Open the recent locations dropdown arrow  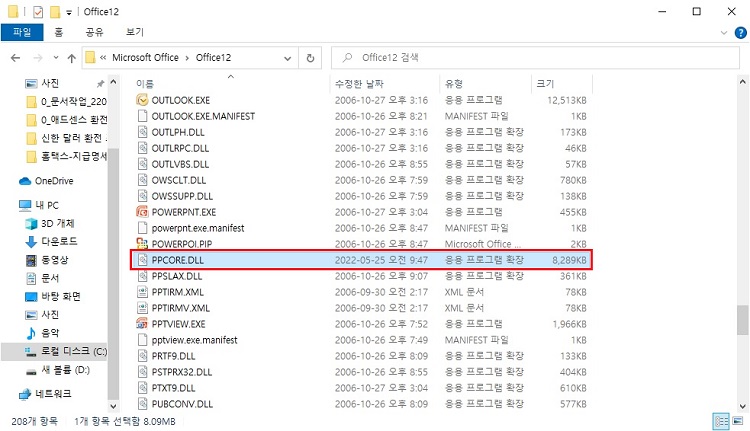[x=55, y=58]
